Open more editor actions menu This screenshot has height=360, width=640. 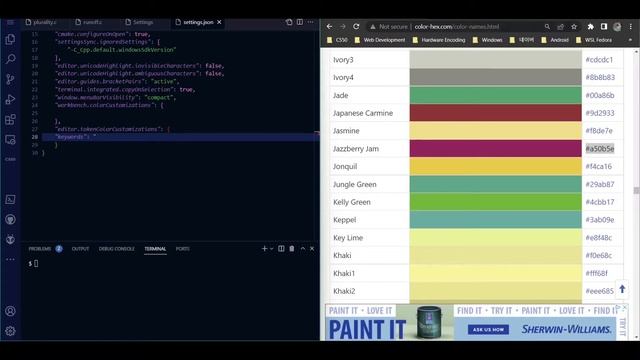click(x=311, y=22)
